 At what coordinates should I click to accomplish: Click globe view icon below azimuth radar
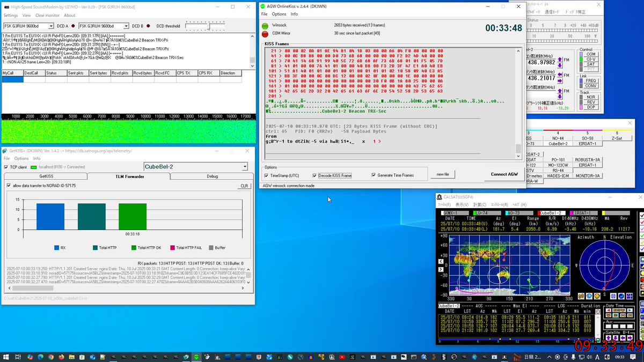coord(621,296)
